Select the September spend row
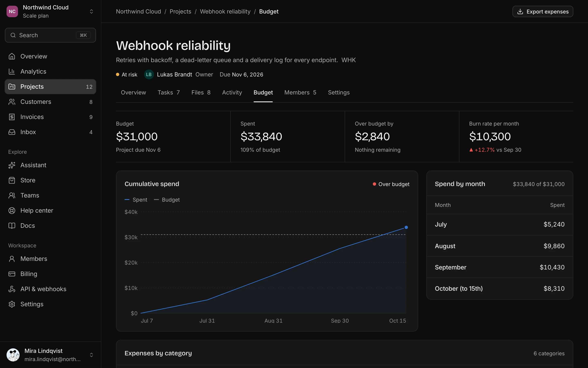This screenshot has width=588, height=368. [500, 267]
